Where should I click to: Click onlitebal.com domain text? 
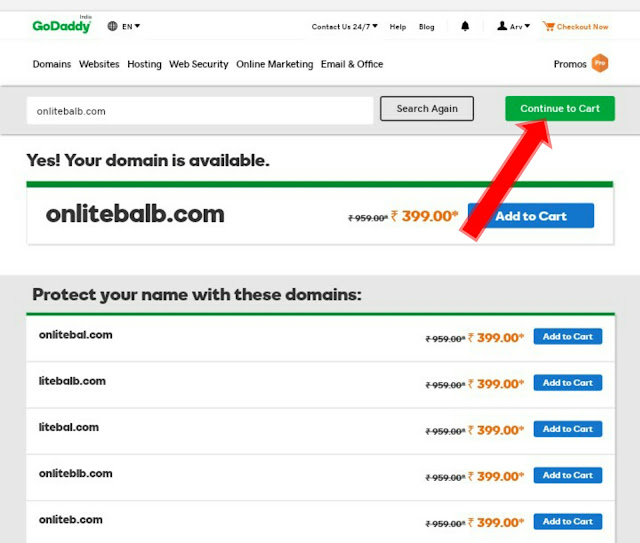pyautogui.click(x=76, y=335)
